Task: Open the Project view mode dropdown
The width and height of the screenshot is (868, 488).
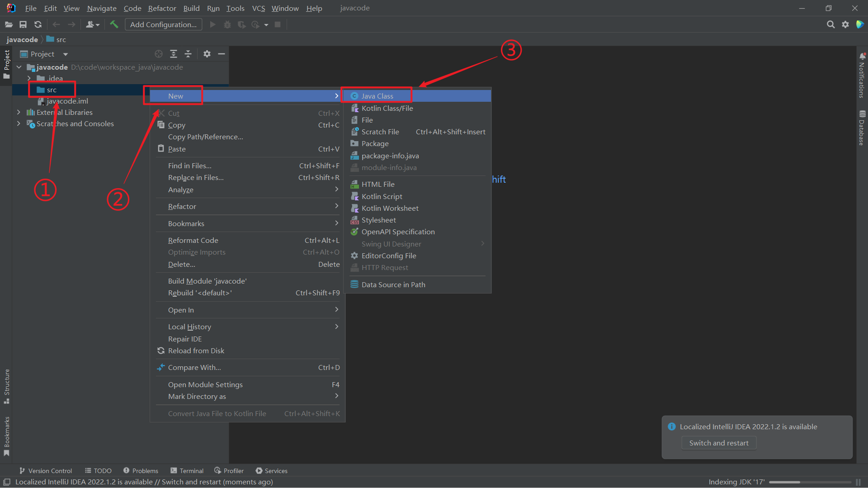Action: (x=66, y=54)
